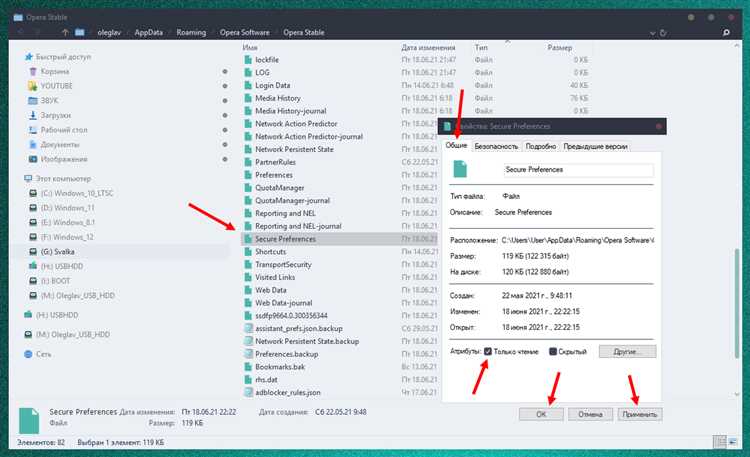Close the Secure Preferences properties dialog

tap(659, 126)
